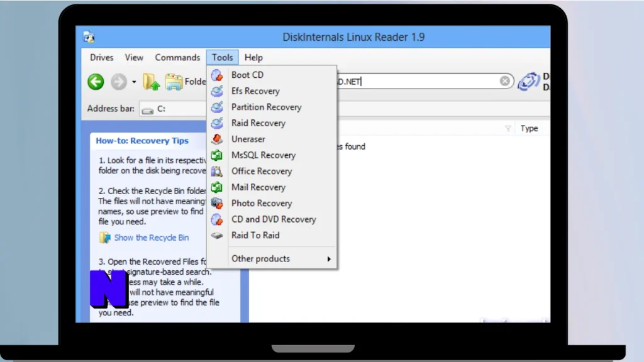Click the Office Recovery icon
Viewport: 644px width, 362px height.
(x=217, y=171)
